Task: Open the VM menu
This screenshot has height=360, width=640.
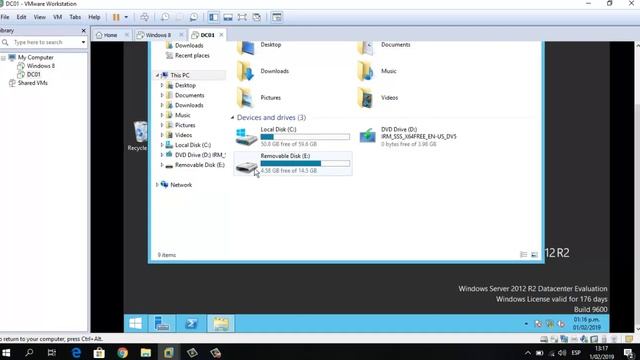Action: click(x=58, y=17)
